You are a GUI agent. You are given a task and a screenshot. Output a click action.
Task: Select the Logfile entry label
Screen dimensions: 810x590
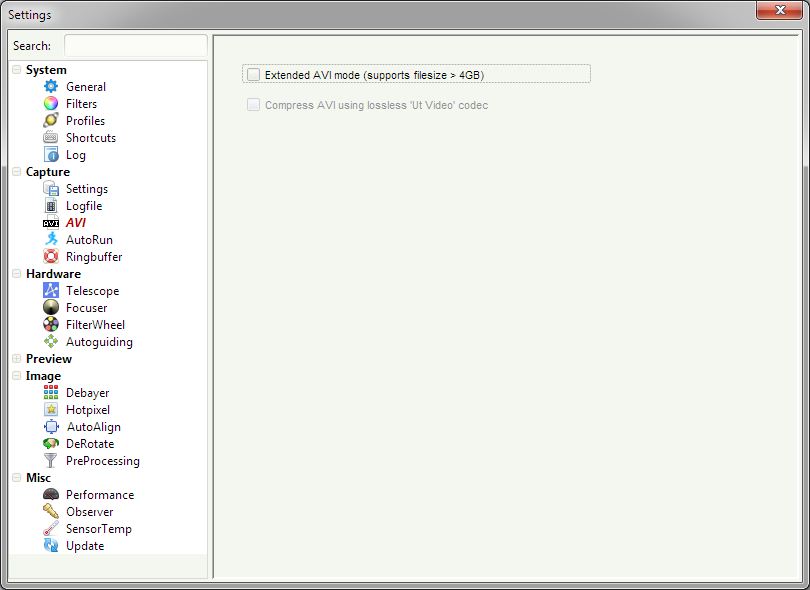pos(84,206)
